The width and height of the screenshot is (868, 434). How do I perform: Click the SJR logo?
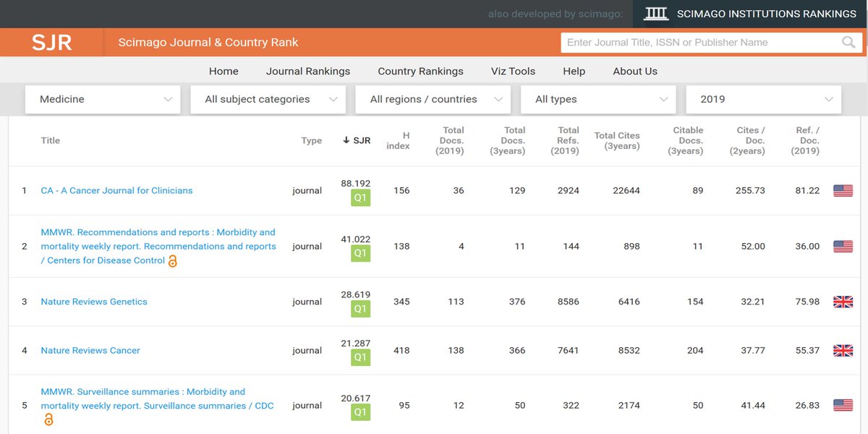click(51, 43)
